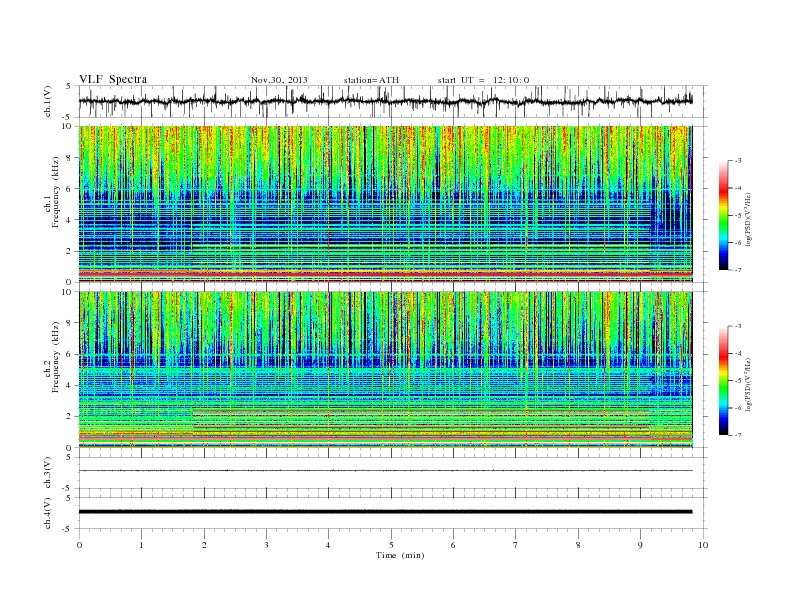This screenshot has height=612, width=792.
Task: Click the ch.2 spectrogram color bar
Action: point(723,381)
